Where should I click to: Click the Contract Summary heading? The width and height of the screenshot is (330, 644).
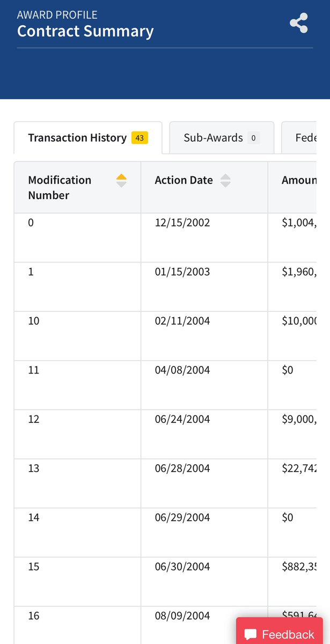coord(85,31)
